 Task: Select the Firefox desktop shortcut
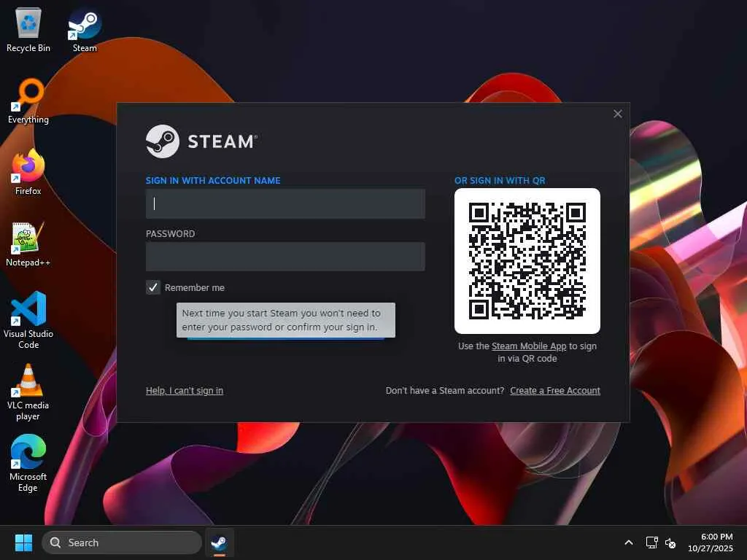[28, 172]
